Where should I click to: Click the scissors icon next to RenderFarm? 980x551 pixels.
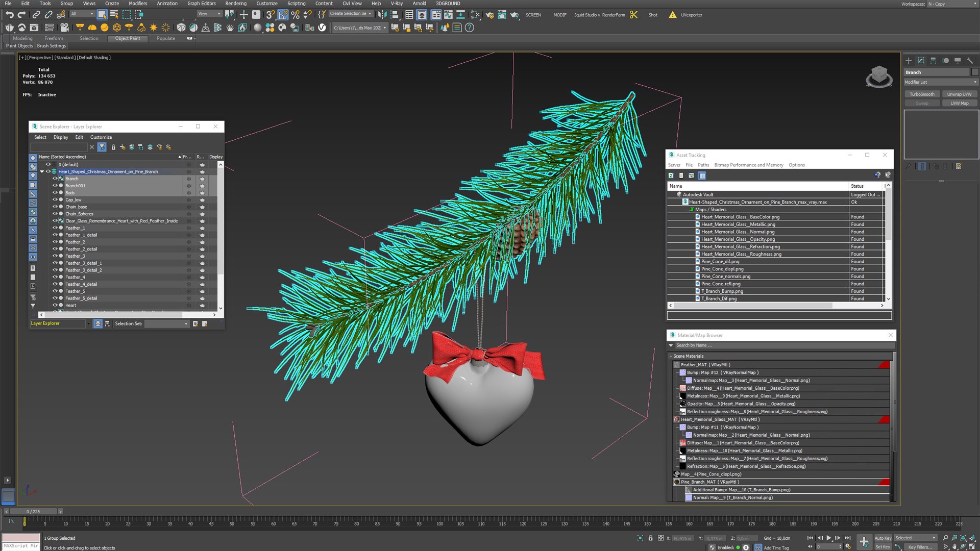pyautogui.click(x=634, y=15)
